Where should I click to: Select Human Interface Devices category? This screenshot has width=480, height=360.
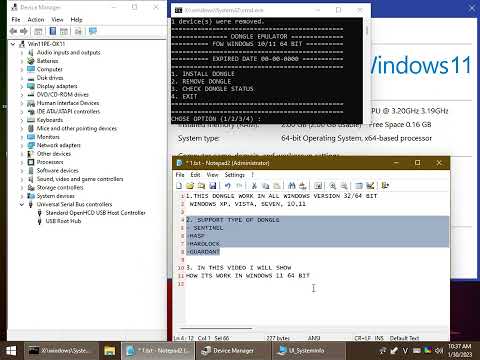(x=68, y=103)
